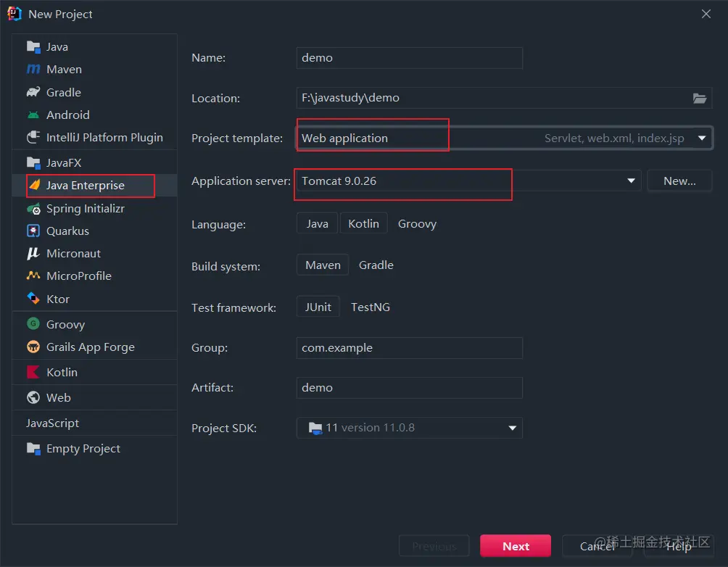Click 'Servlet, web.xml, index.jsp' hint text
Image resolution: width=728 pixels, height=567 pixels.
(x=613, y=138)
